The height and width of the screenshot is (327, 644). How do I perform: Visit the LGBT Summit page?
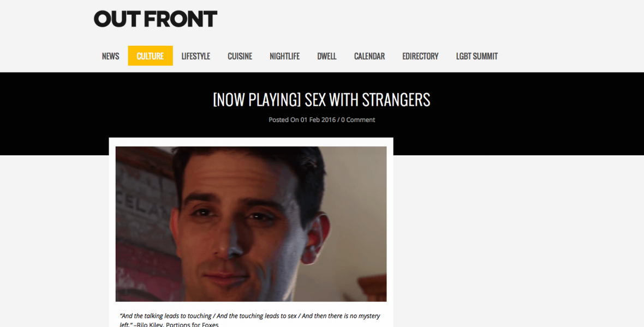477,56
